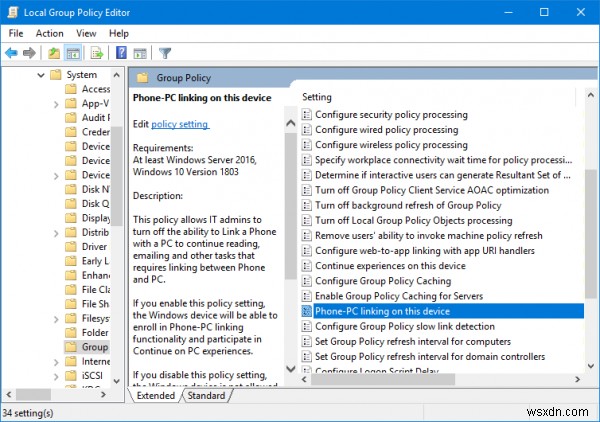
Task: Click tree pane scroll down arrow
Action: [x=117, y=381]
